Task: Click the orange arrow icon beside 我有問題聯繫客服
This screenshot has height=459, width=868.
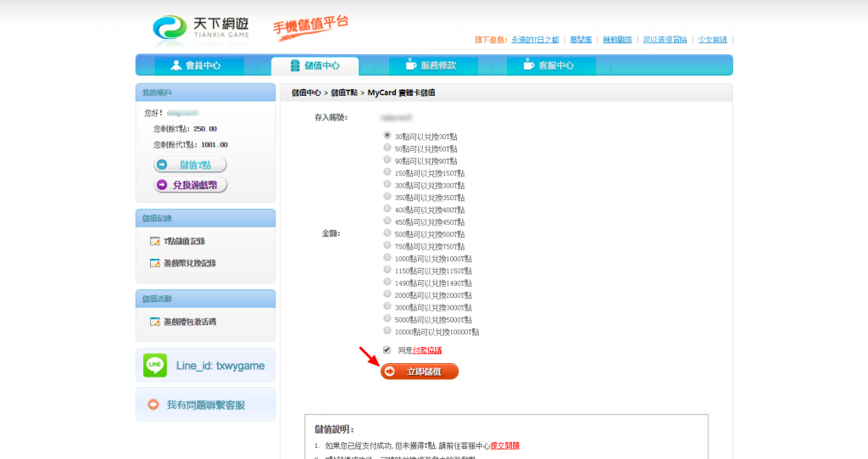Action: (153, 405)
